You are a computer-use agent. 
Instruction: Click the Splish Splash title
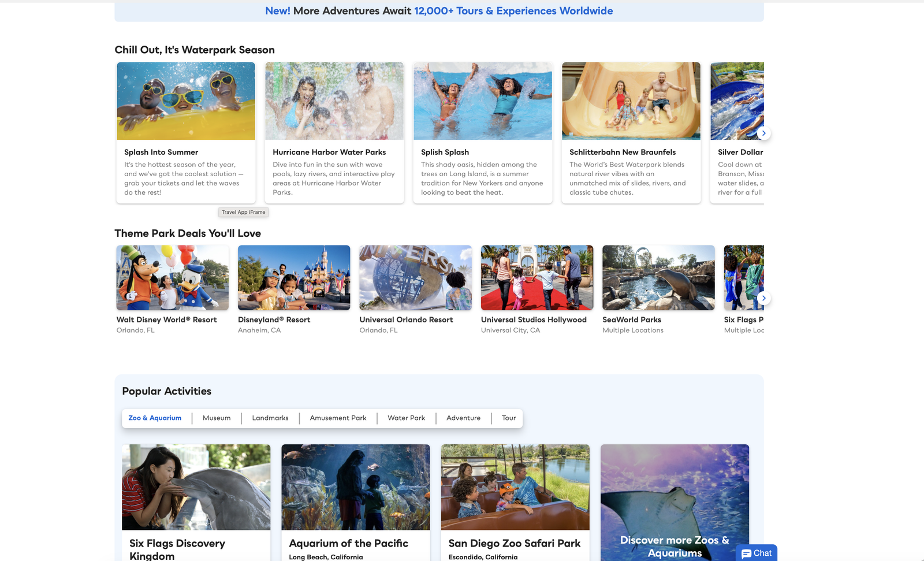(445, 153)
